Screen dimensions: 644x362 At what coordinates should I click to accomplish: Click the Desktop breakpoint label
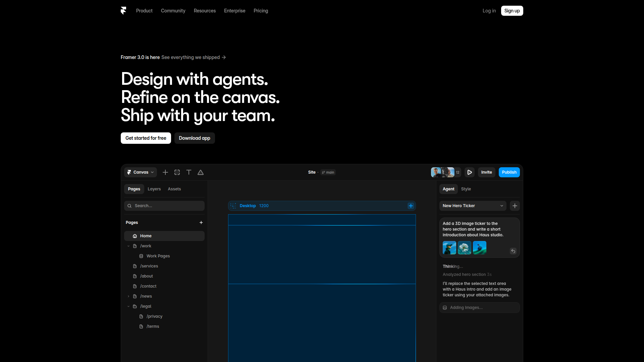pyautogui.click(x=248, y=206)
